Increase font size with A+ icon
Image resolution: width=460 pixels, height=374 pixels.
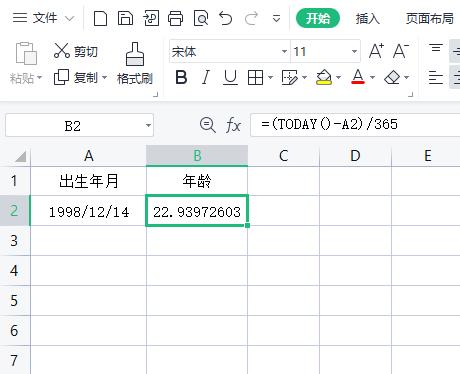point(376,51)
